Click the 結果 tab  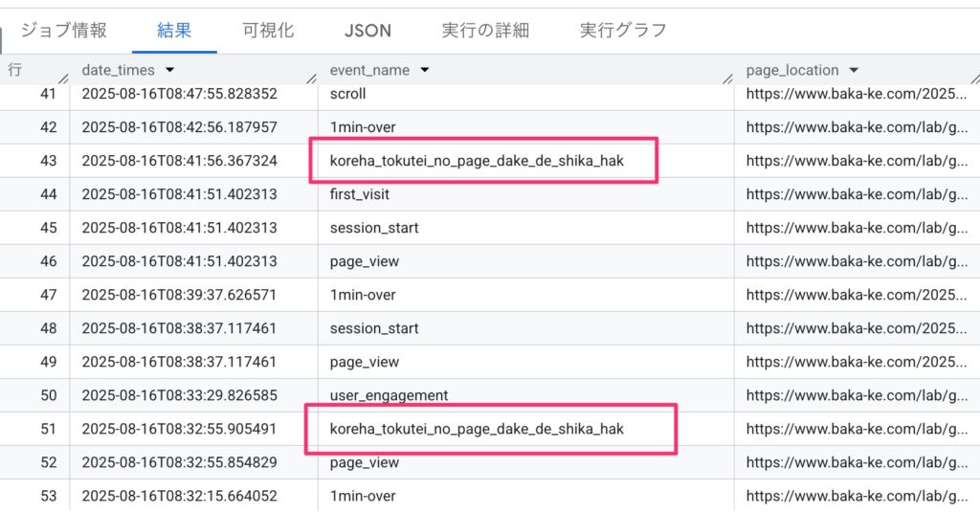[174, 31]
